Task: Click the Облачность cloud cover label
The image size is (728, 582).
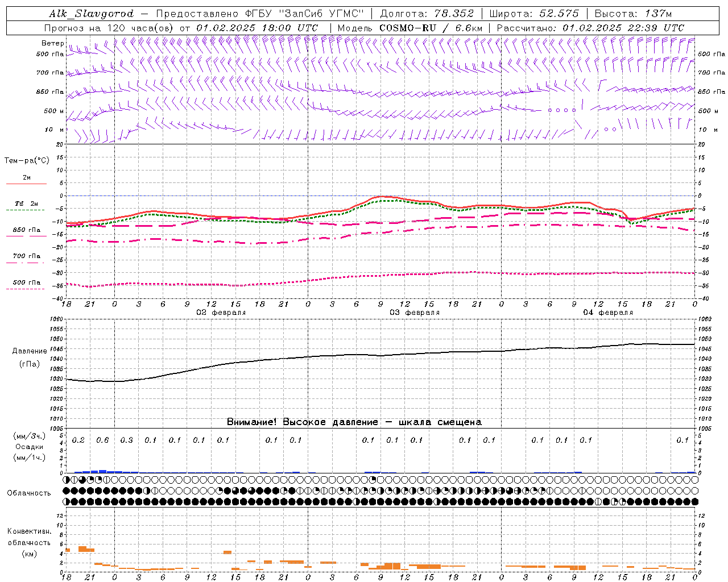Action: pyautogui.click(x=29, y=493)
